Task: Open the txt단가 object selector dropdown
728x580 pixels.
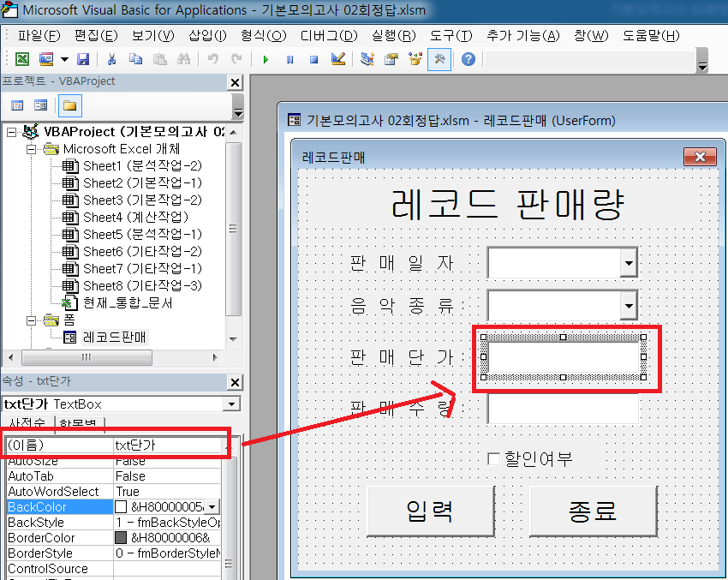Action: click(x=230, y=404)
